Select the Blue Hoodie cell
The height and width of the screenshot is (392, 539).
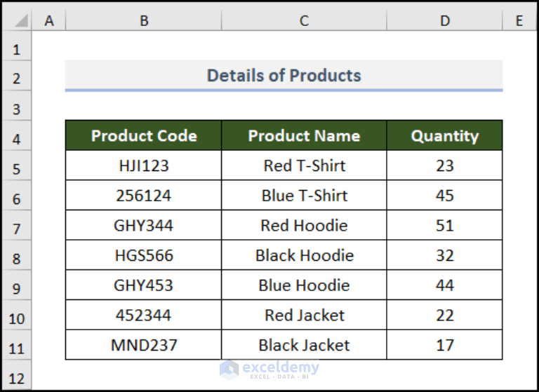tap(304, 285)
